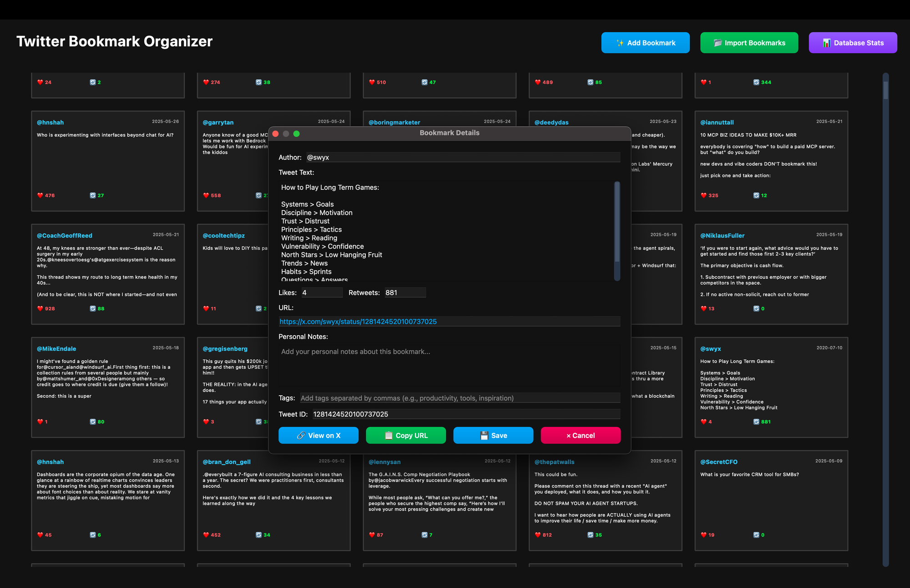Click the Add Bookmark button
Screen dimensions: 910x588
pyautogui.click(x=645, y=43)
